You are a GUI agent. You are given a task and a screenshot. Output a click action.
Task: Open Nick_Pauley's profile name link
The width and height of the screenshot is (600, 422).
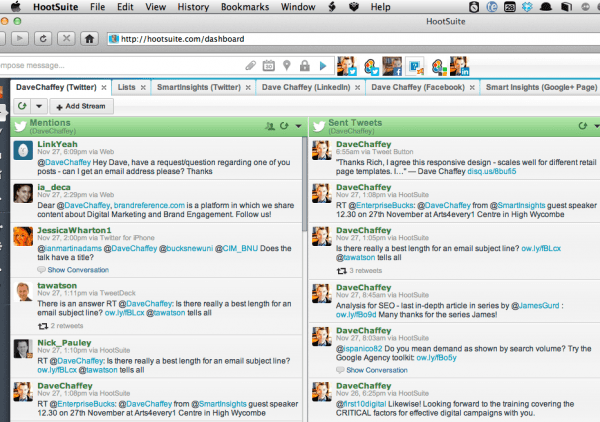coord(64,342)
